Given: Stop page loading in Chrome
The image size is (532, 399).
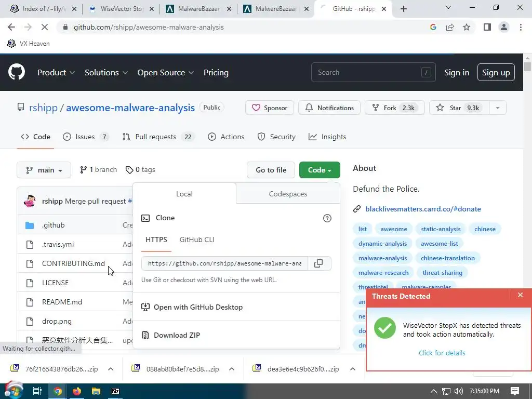Looking at the screenshot, I should click(45, 27).
